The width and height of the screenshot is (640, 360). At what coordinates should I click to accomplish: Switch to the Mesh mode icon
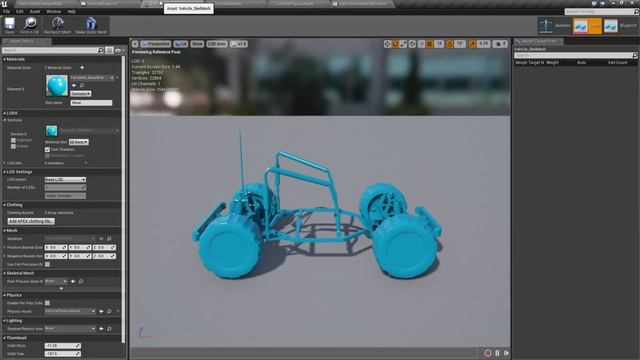click(x=580, y=26)
